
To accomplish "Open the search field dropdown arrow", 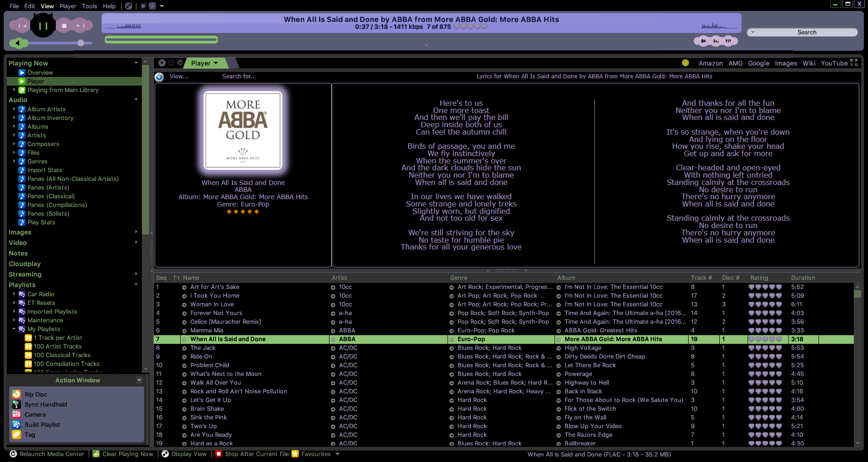I will point(752,33).
